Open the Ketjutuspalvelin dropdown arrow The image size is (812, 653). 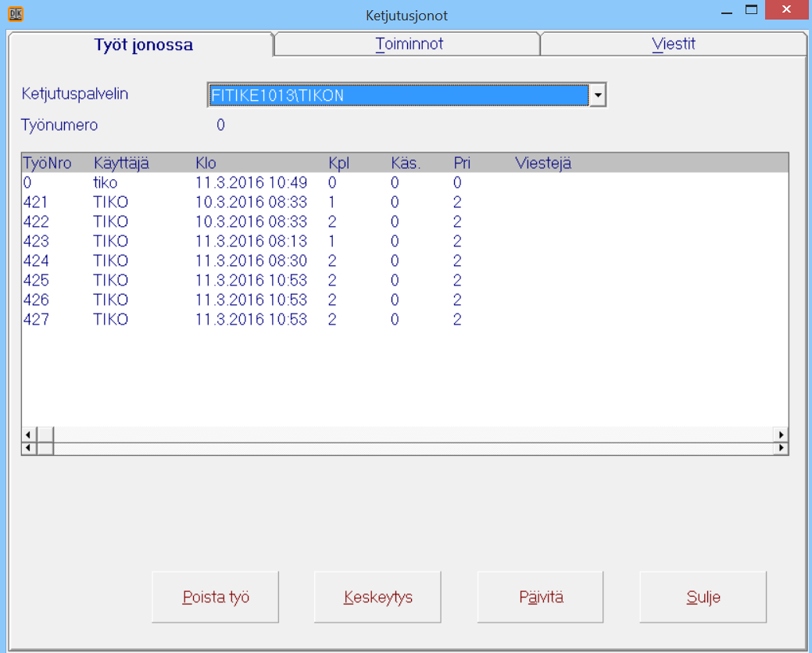click(x=598, y=95)
